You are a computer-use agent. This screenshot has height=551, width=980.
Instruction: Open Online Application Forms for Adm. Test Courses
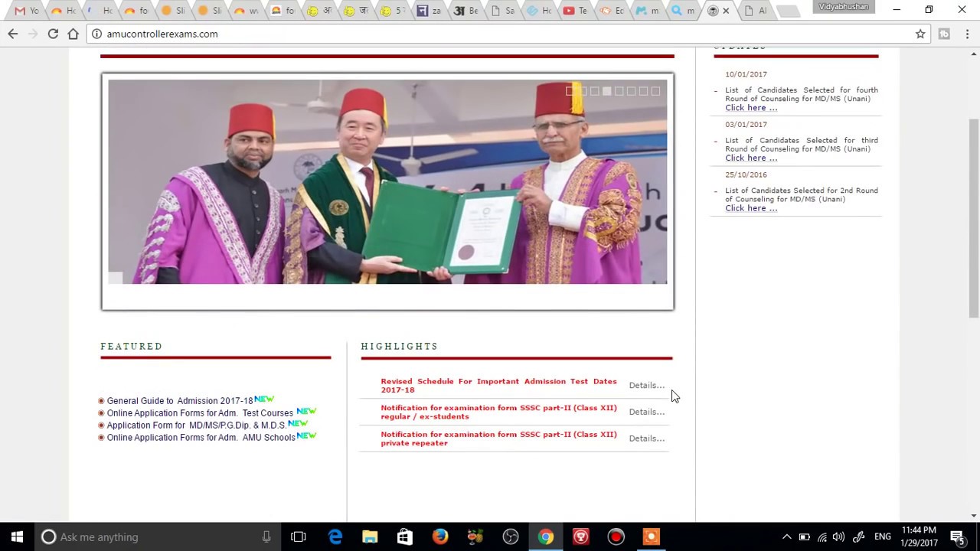pyautogui.click(x=200, y=413)
